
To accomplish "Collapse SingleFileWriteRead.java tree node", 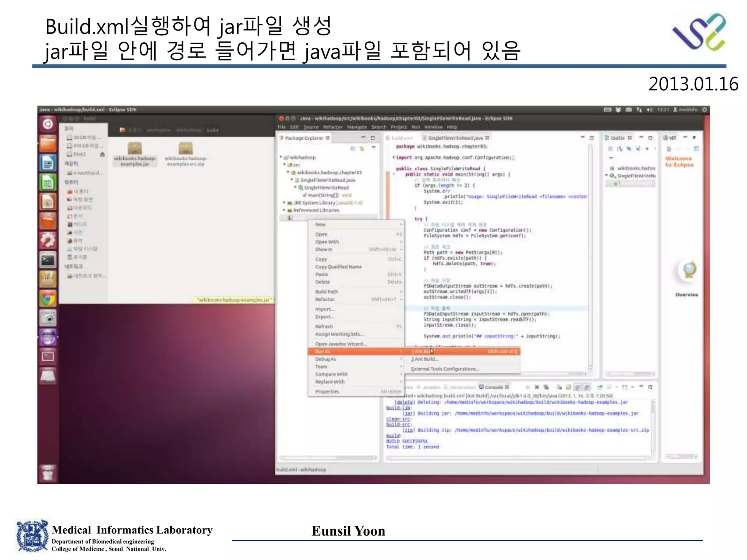I will [x=291, y=180].
